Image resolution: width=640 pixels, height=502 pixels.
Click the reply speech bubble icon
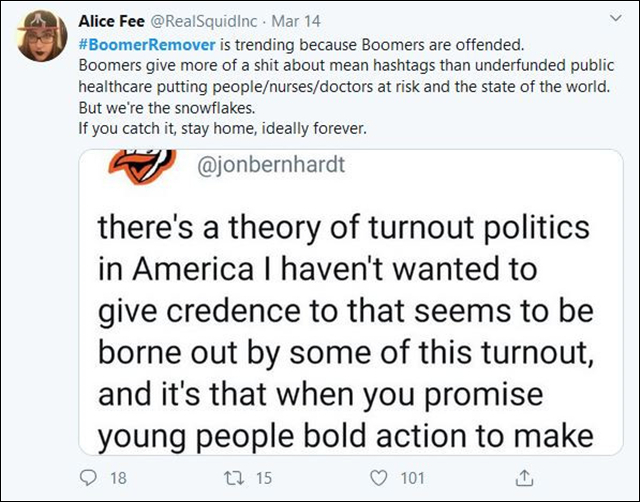tap(87, 478)
